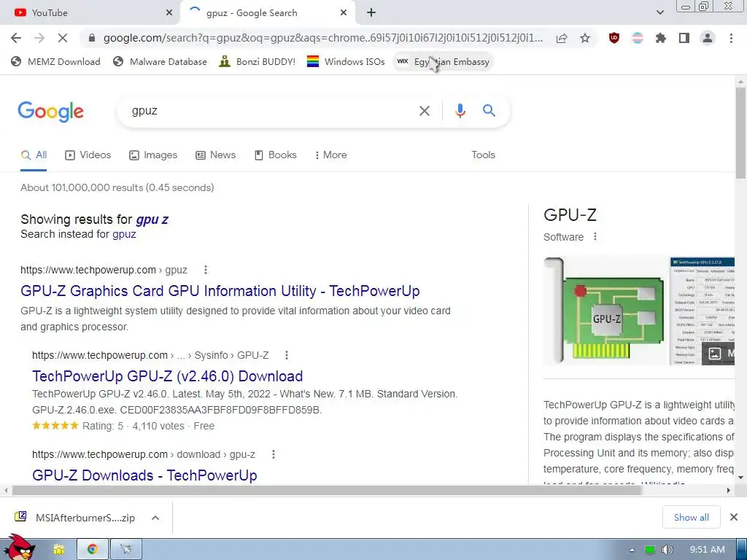Open downloaded MSIAfterburnerS....zip file
This screenshot has height=560, width=747.
[x=76, y=518]
